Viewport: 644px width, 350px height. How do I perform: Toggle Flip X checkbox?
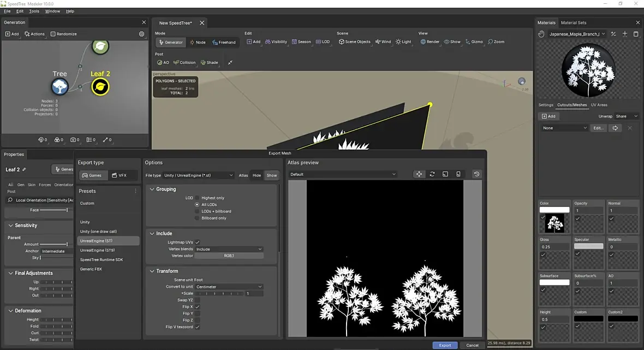tap(198, 307)
